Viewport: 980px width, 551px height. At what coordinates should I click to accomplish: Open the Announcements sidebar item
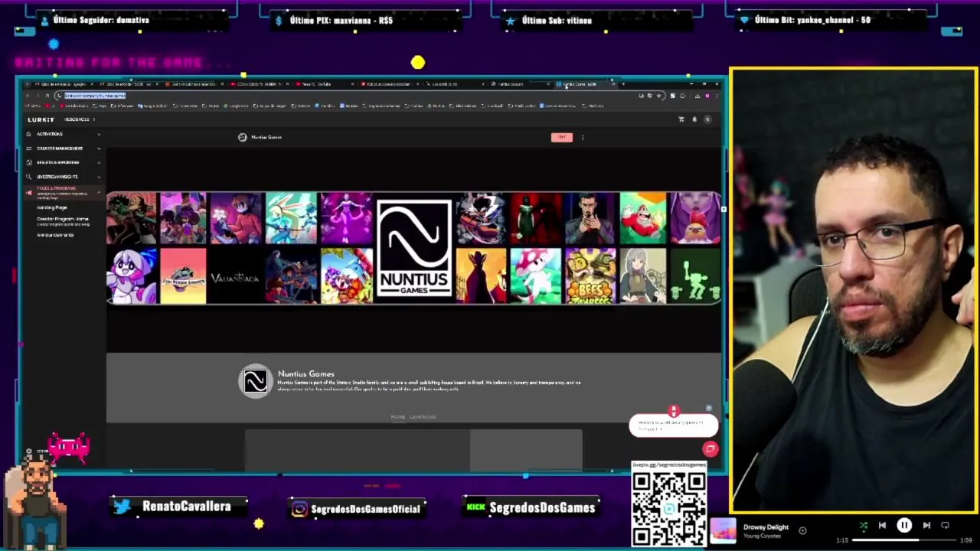click(55, 235)
